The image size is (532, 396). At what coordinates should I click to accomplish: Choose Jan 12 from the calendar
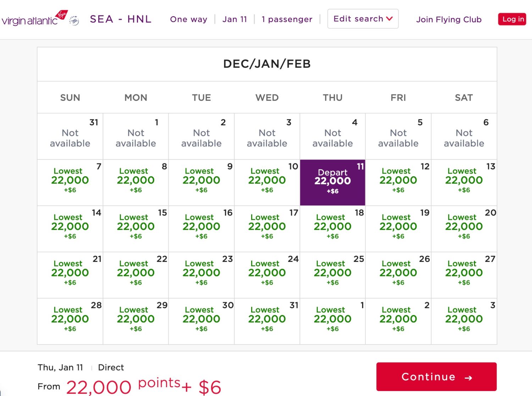398,182
